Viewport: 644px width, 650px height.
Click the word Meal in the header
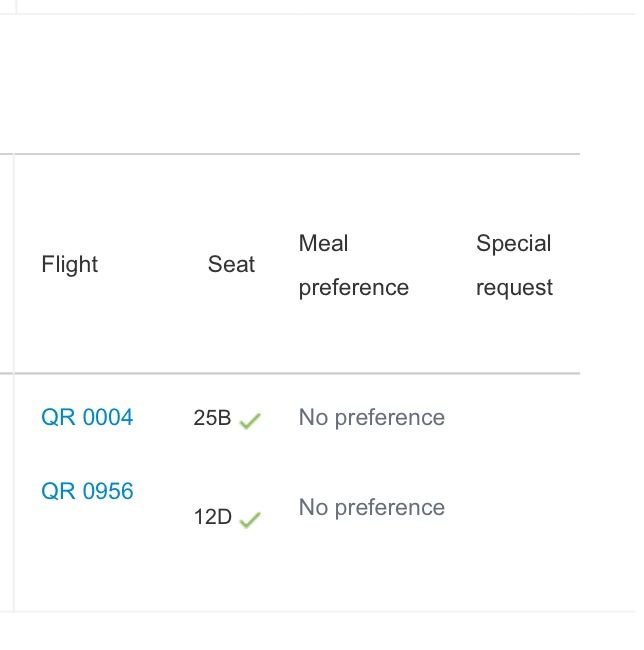tap(323, 243)
